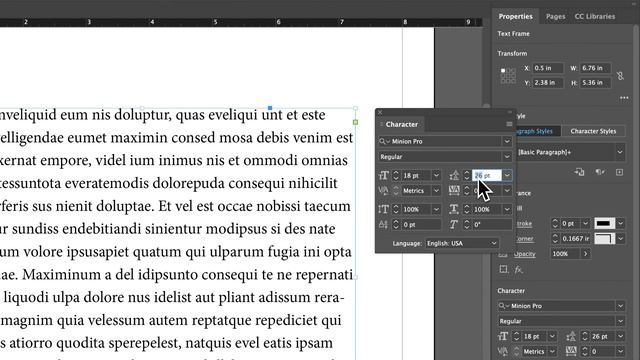Click tracking icon in floating Character panel
Image resolution: width=640 pixels, height=360 pixels.
[454, 191]
